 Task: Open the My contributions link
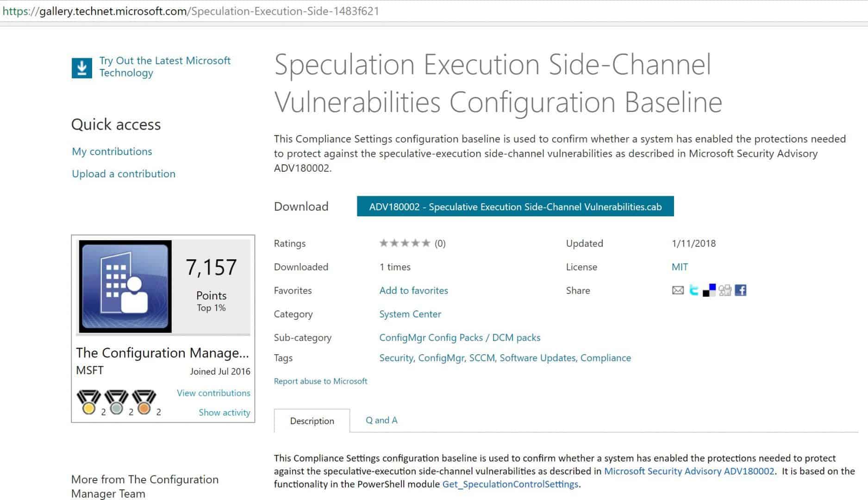112,151
